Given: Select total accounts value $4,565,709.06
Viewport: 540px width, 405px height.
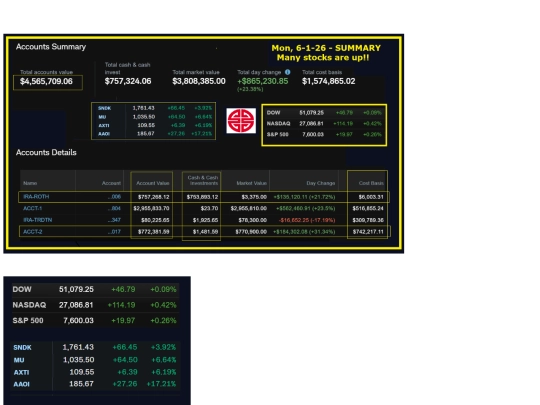Looking at the screenshot, I should 46,81.
